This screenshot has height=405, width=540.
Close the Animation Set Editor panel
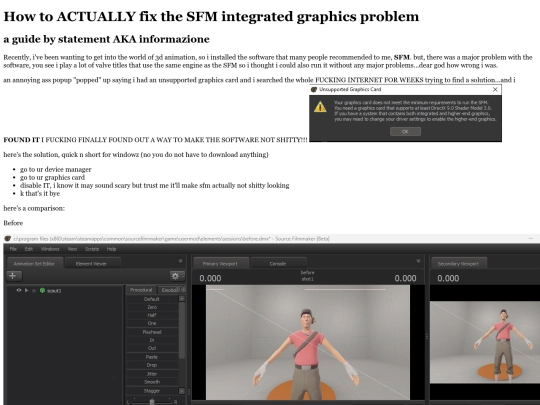(x=180, y=261)
